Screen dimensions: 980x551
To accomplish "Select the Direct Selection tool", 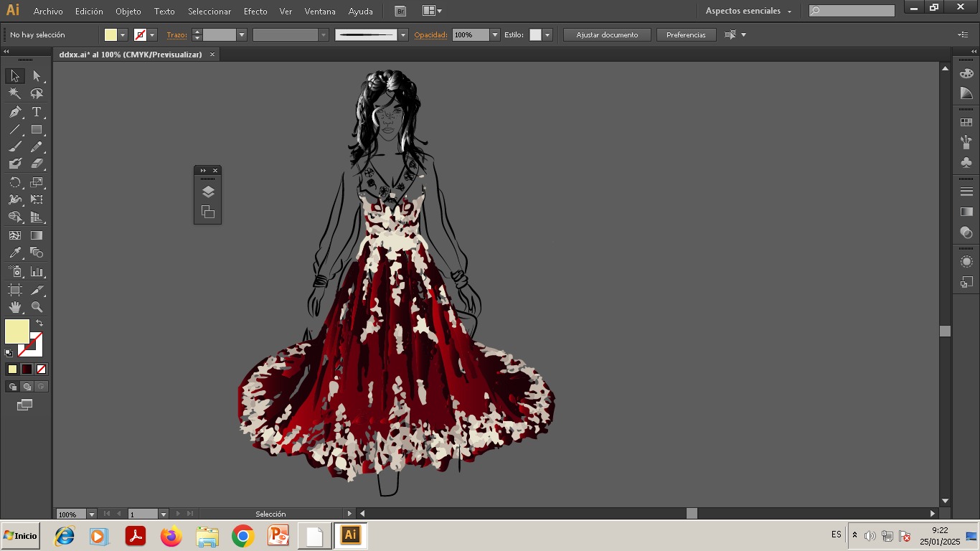I will point(37,76).
